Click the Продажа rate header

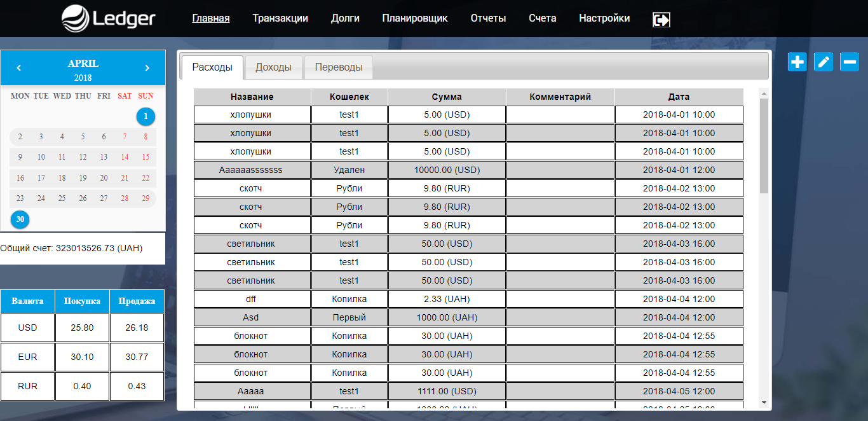[x=137, y=301]
